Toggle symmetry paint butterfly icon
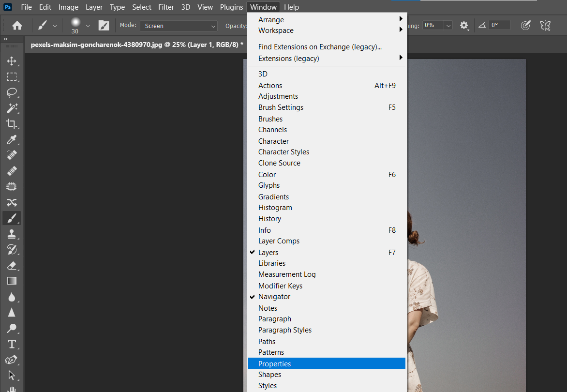567x392 pixels. coord(545,25)
